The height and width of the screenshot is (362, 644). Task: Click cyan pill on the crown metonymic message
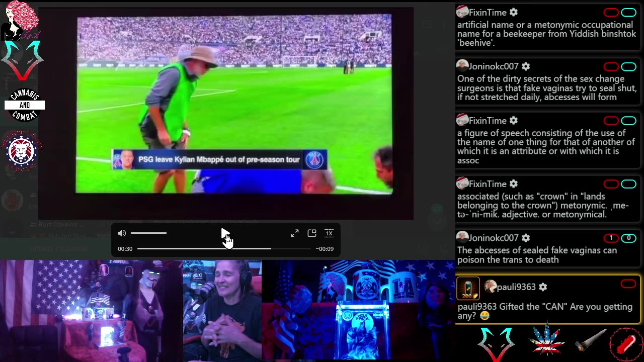[628, 184]
